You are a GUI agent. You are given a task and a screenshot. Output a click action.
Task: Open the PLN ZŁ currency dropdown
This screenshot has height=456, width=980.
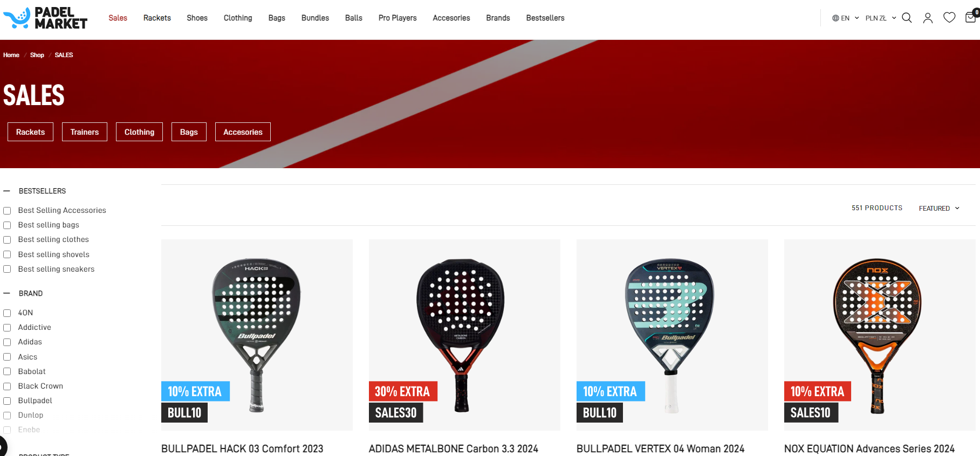pyautogui.click(x=880, y=18)
